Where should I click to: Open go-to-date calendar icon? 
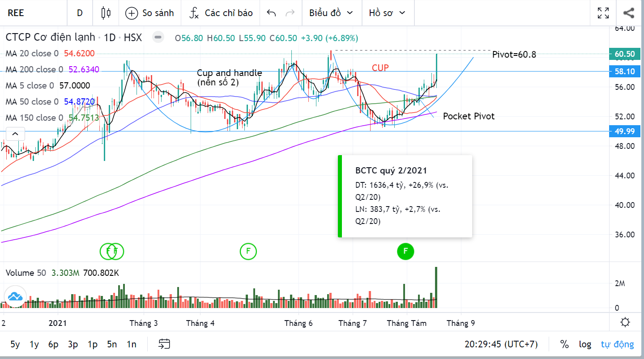164,344
